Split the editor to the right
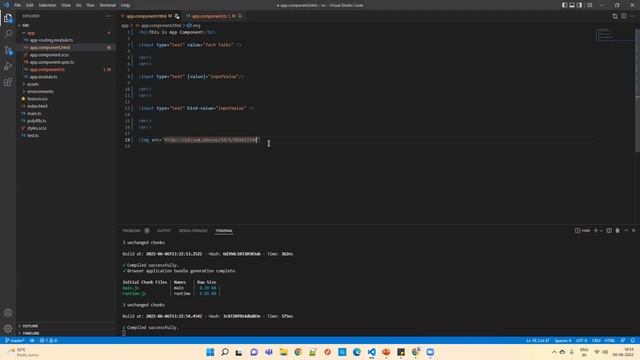Viewport: 640px width, 360px height. [624, 16]
